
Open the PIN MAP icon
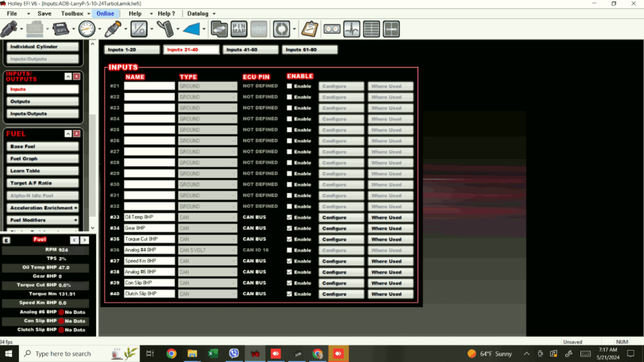238,29
